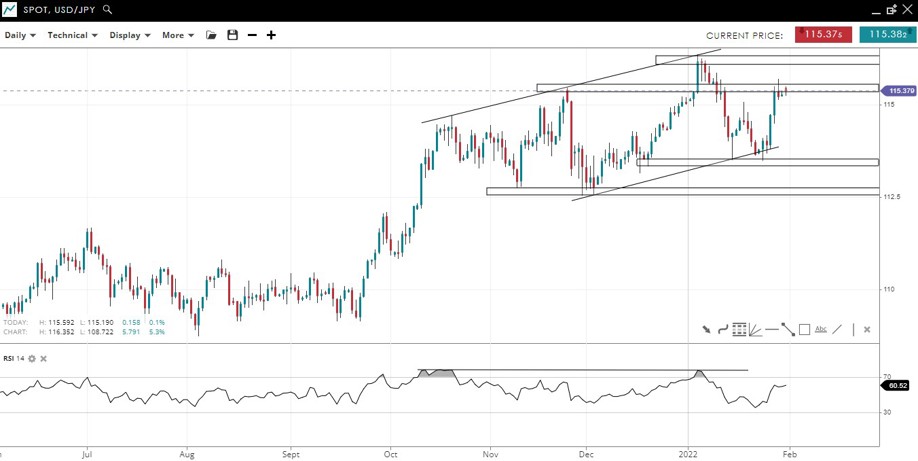Click the red sell price 115.37
Screen dimensions: 918x461
coord(823,34)
